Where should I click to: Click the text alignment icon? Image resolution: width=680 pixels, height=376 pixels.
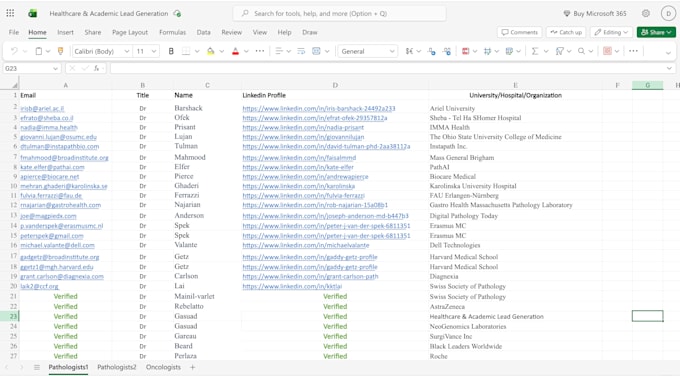click(279, 51)
